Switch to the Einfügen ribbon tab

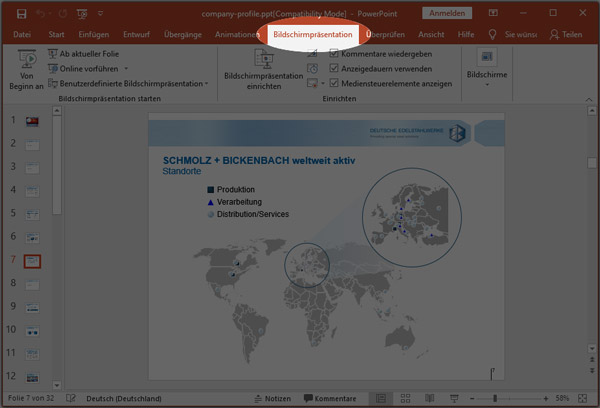[94, 34]
